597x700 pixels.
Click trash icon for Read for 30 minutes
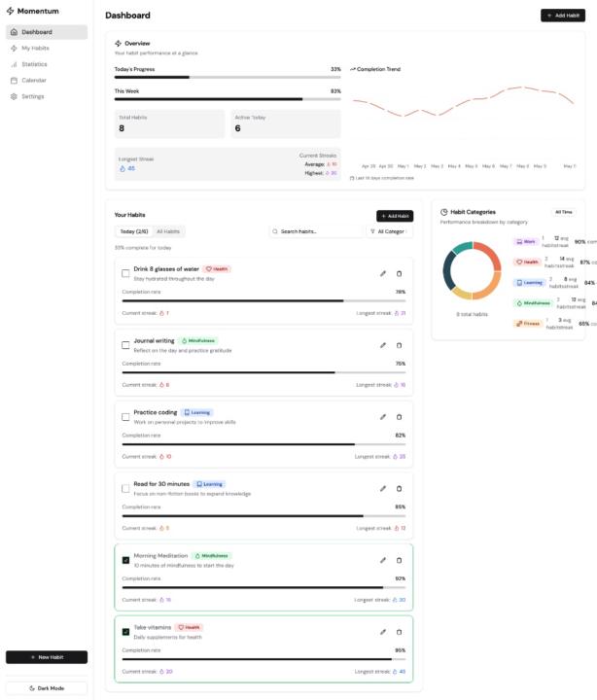399,488
